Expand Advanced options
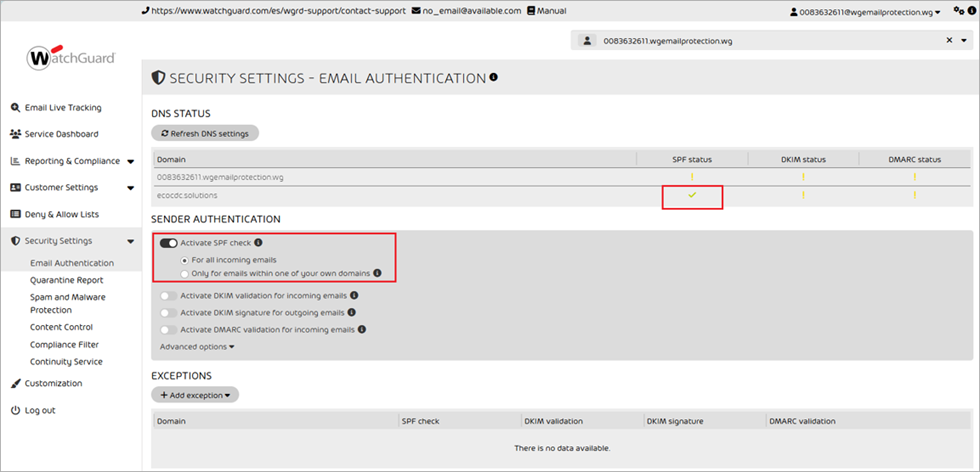980x472 pixels. click(x=198, y=346)
